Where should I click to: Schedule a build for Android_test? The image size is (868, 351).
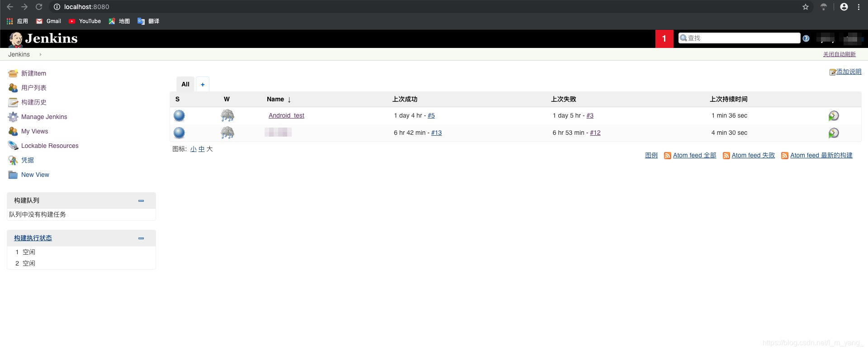[x=834, y=116]
